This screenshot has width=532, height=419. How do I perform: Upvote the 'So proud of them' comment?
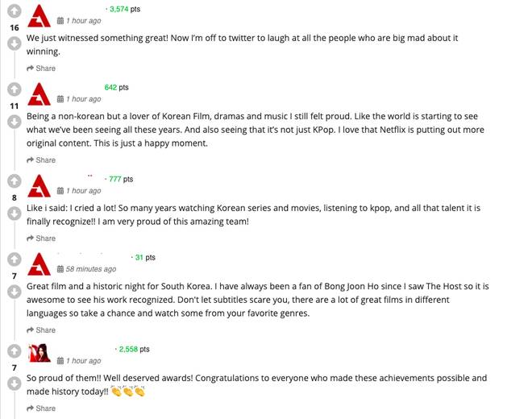coord(14,351)
